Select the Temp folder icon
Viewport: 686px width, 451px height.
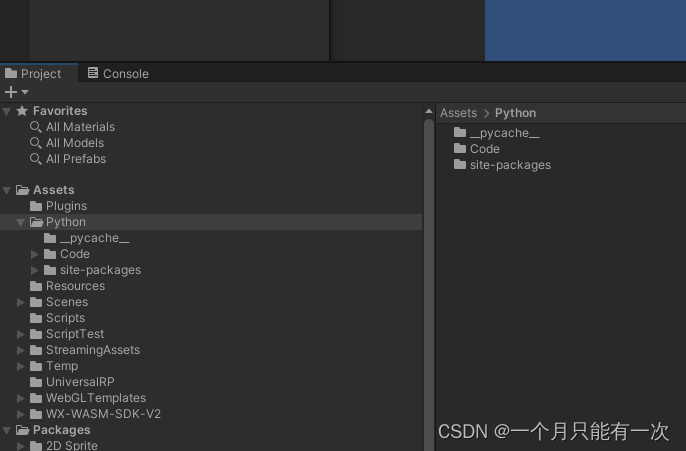point(36,366)
